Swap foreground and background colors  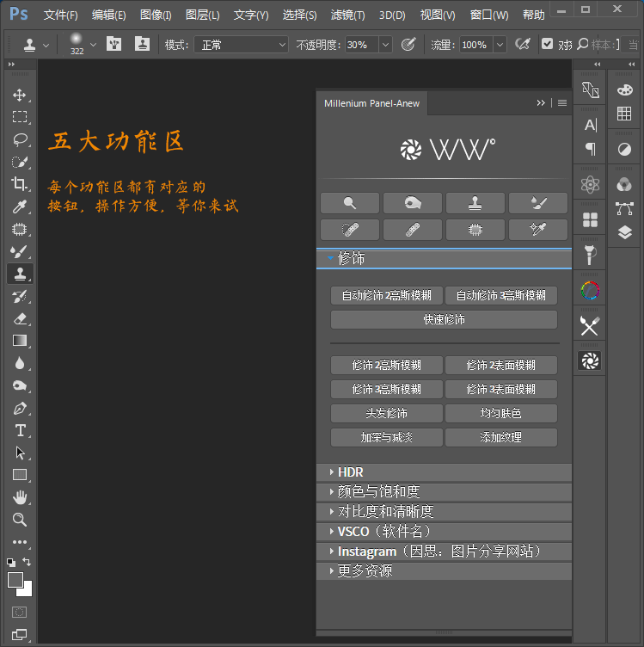coord(27,561)
